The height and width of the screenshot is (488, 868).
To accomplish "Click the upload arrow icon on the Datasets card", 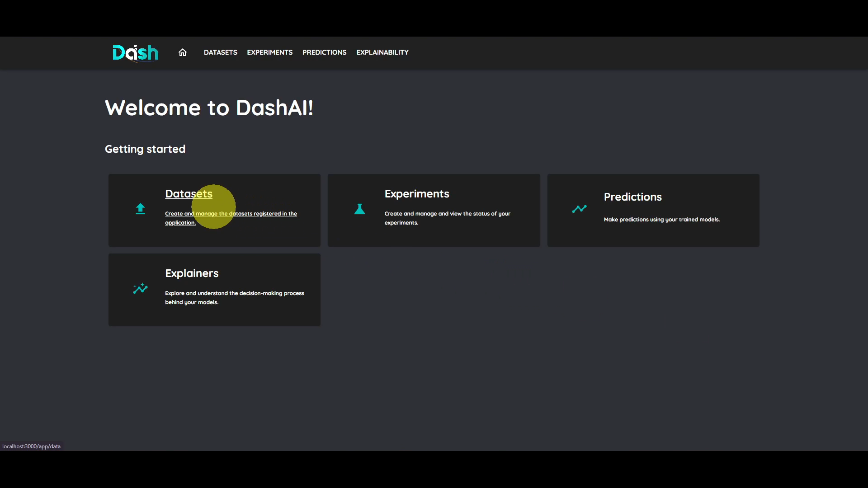I will tap(140, 209).
